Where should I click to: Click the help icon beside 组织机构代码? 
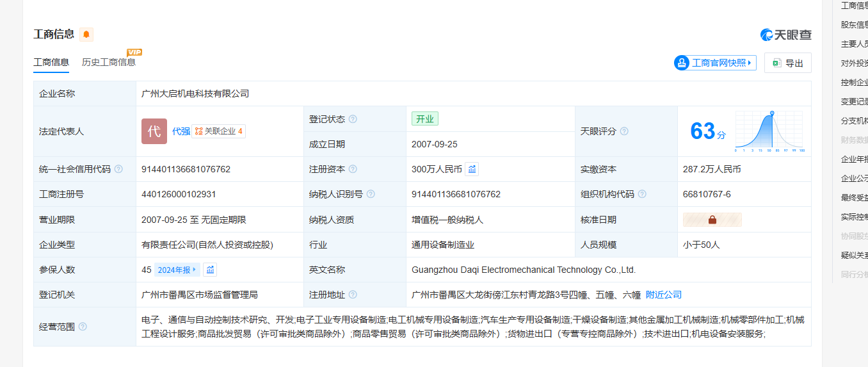[642, 194]
